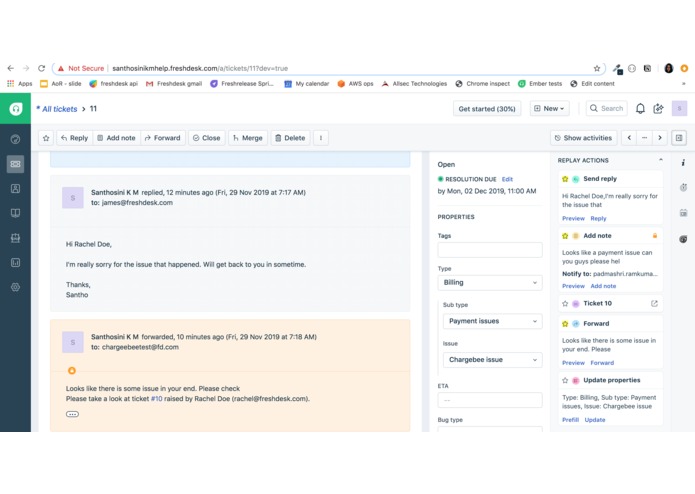Viewport: 695px width, 494px height.
Task: Go to the next ticket arrow
Action: (660, 138)
